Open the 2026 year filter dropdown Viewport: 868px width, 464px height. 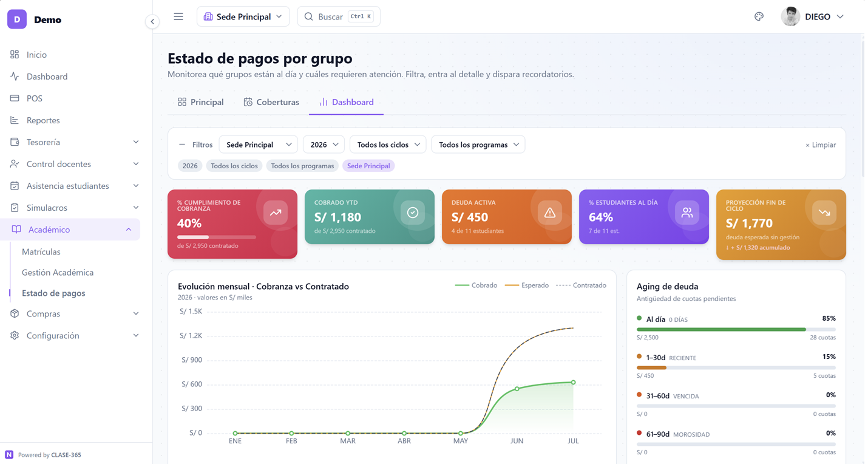[x=324, y=145]
